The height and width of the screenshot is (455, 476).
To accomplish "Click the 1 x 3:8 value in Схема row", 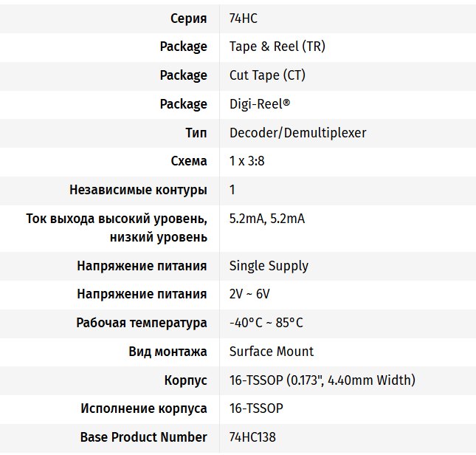I will coord(246,161).
